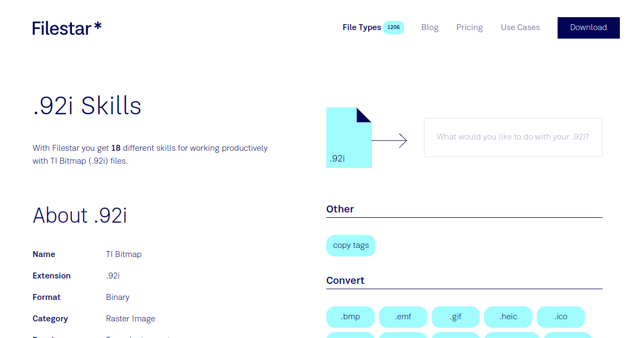Navigate to Use Cases
This screenshot has height=338, width=644.
tap(520, 27)
